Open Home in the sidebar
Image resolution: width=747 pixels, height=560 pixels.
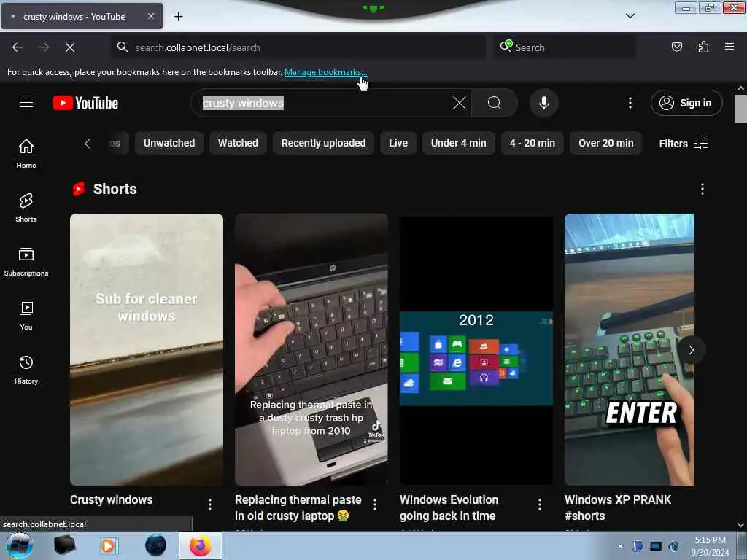click(26, 153)
